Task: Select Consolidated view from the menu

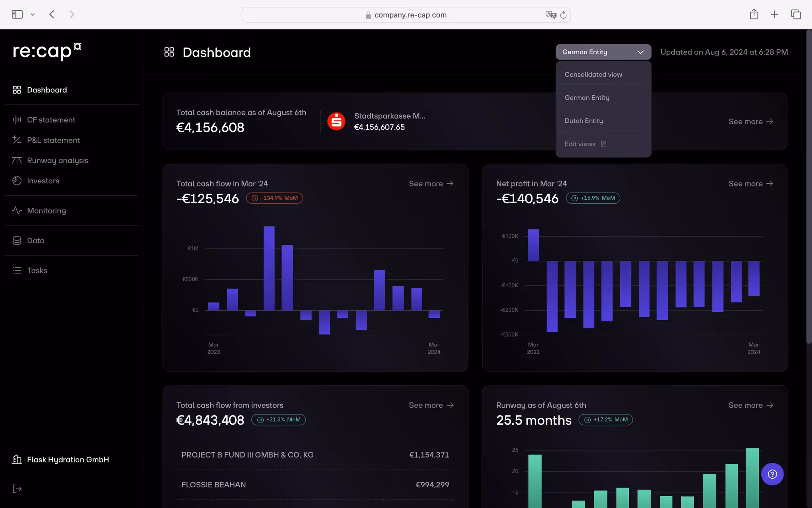Action: point(593,75)
